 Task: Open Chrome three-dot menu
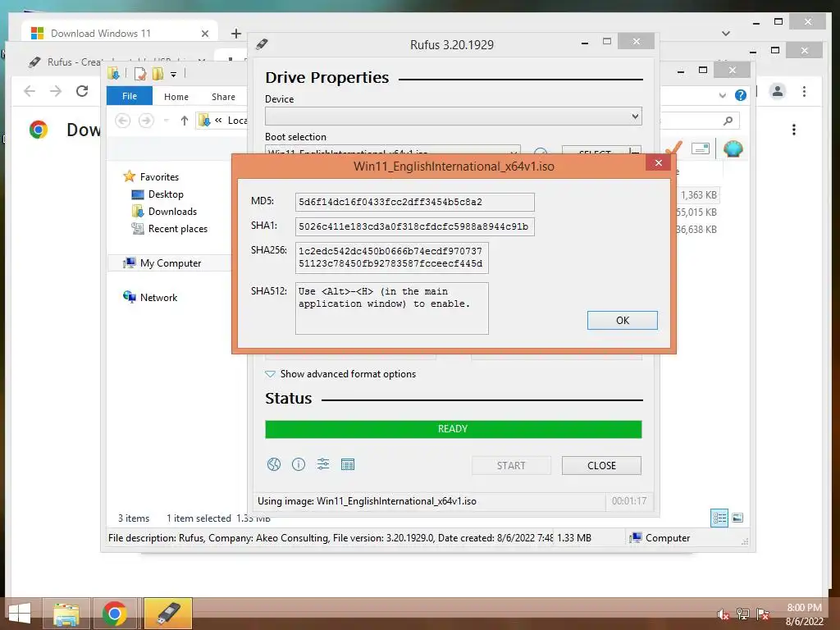point(804,92)
